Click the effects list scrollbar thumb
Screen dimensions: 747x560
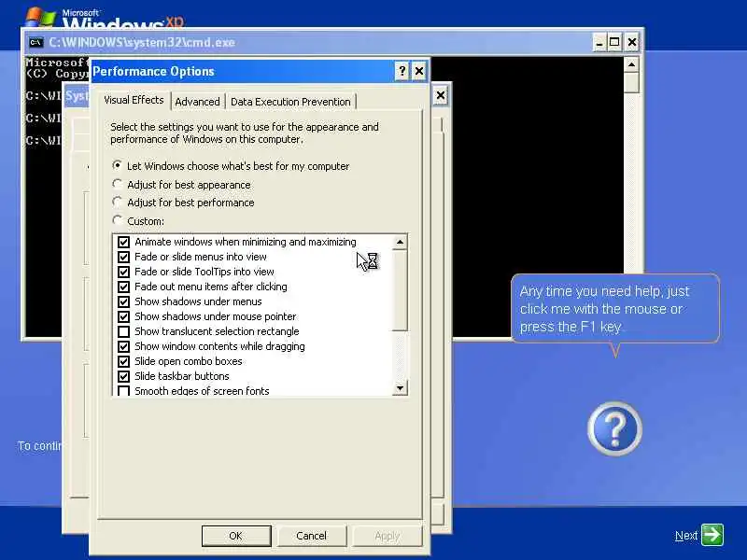coord(400,290)
